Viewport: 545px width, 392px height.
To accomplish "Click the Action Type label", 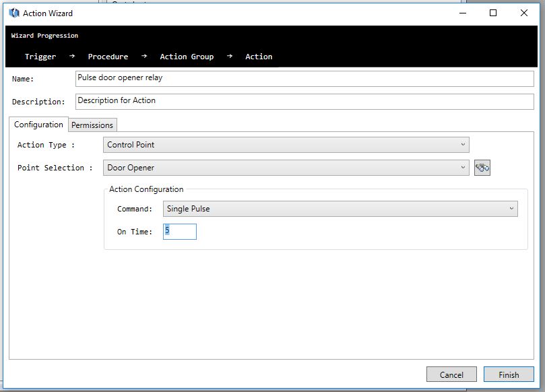I will pyautogui.click(x=46, y=145).
